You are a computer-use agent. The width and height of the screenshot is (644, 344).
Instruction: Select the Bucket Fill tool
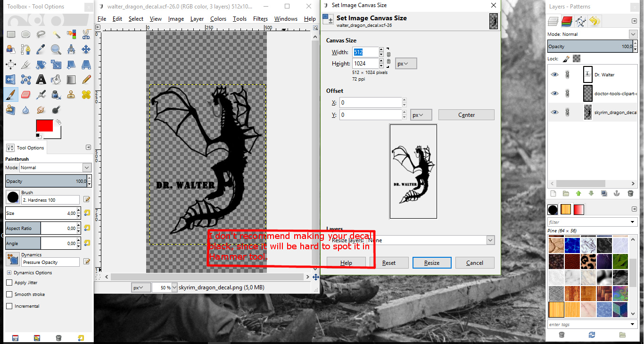point(56,80)
